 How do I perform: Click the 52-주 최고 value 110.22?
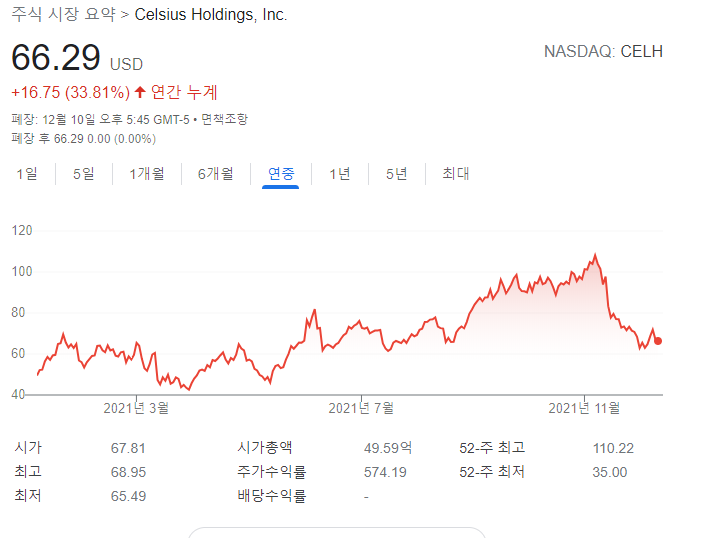coord(613,448)
